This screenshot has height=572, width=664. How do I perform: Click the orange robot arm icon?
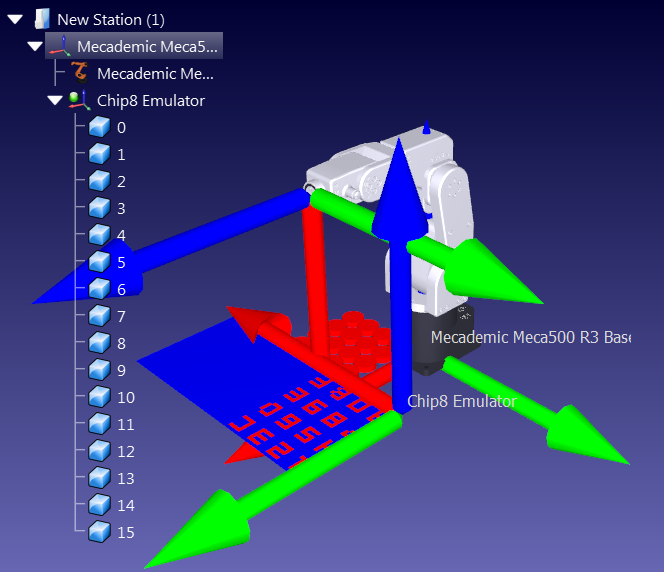tap(81, 73)
